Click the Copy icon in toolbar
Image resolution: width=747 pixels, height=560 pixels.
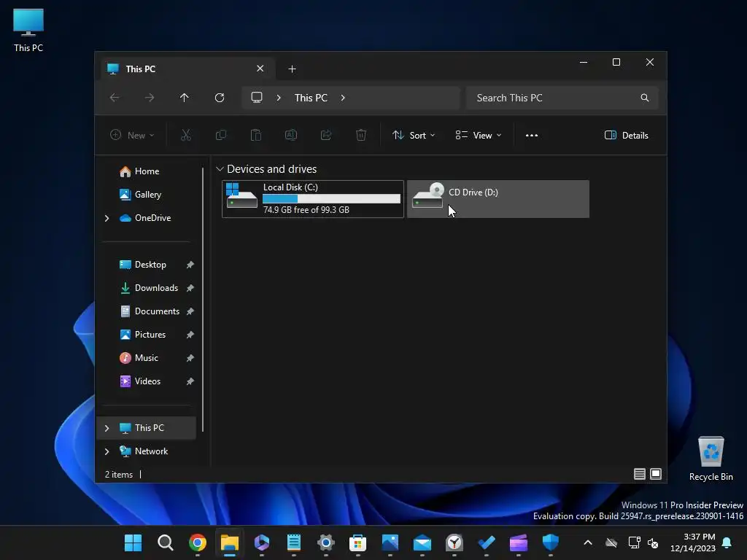click(x=220, y=135)
